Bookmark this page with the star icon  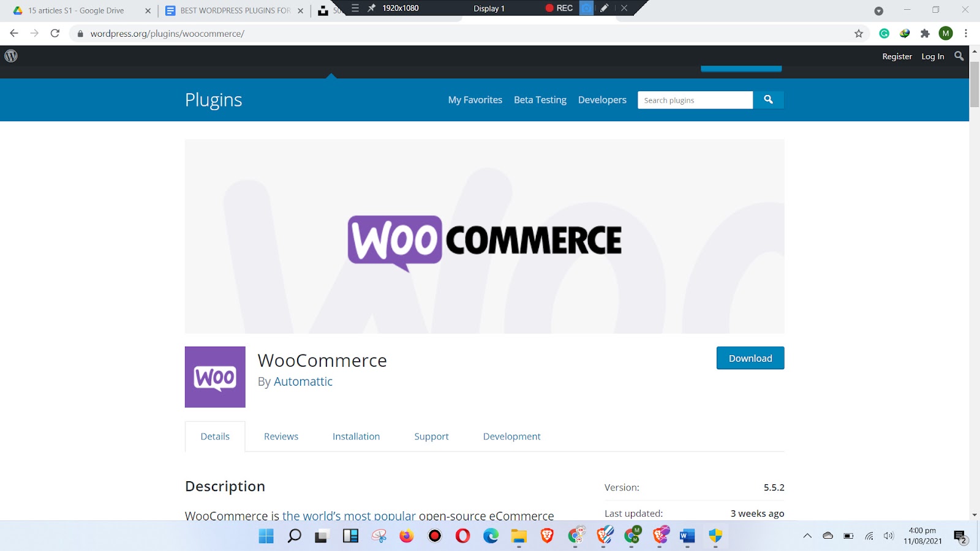point(859,34)
